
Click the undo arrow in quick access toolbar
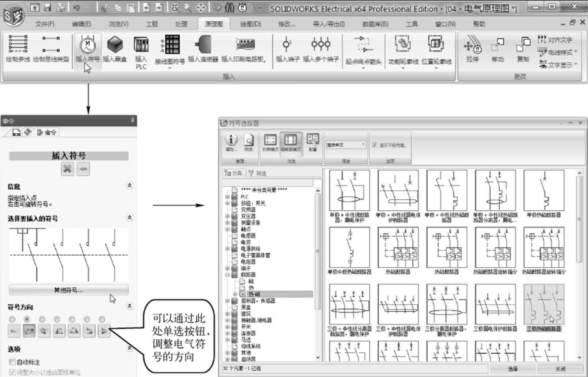tap(76, 8)
